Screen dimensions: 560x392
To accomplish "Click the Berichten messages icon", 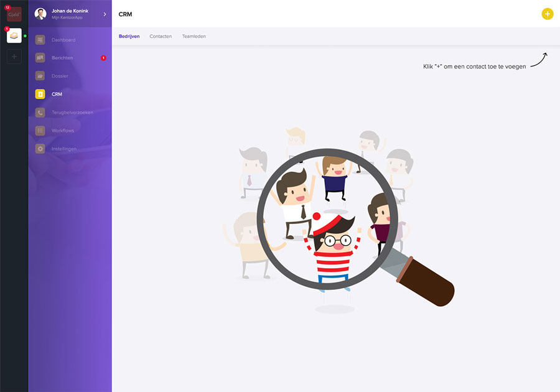I will point(40,58).
